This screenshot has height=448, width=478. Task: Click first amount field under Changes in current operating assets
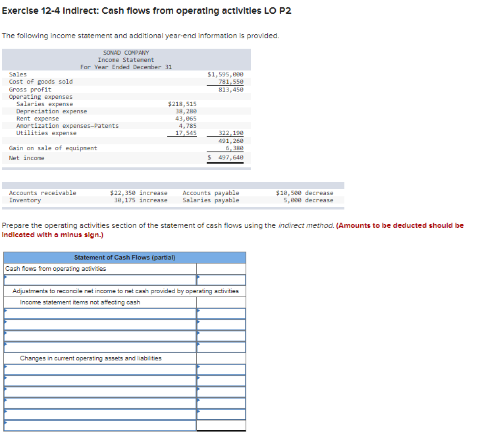(x=221, y=370)
